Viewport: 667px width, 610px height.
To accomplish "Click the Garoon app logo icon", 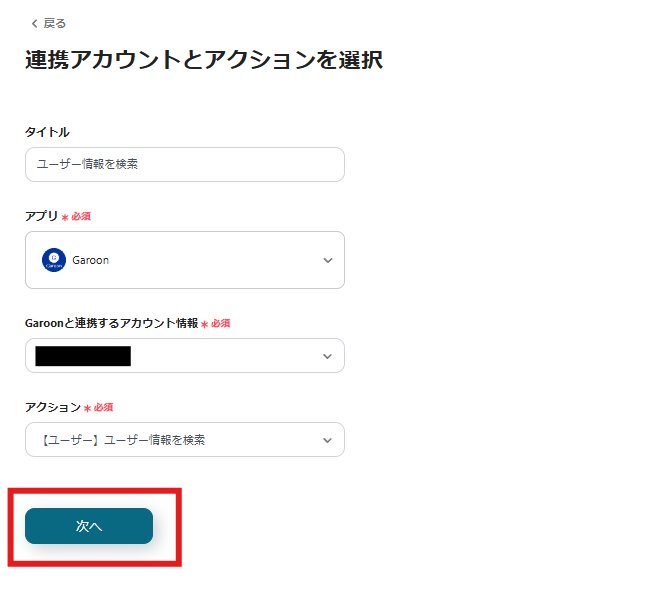I will coord(54,260).
